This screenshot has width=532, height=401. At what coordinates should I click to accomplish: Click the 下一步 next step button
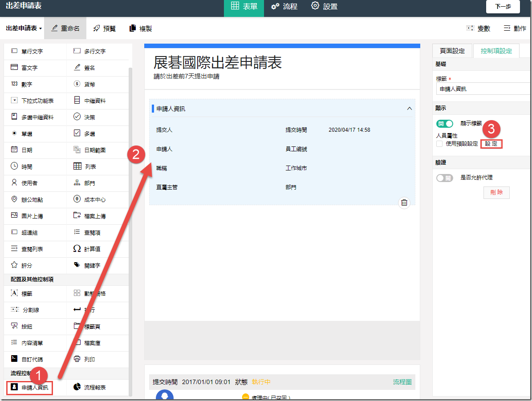click(x=503, y=6)
